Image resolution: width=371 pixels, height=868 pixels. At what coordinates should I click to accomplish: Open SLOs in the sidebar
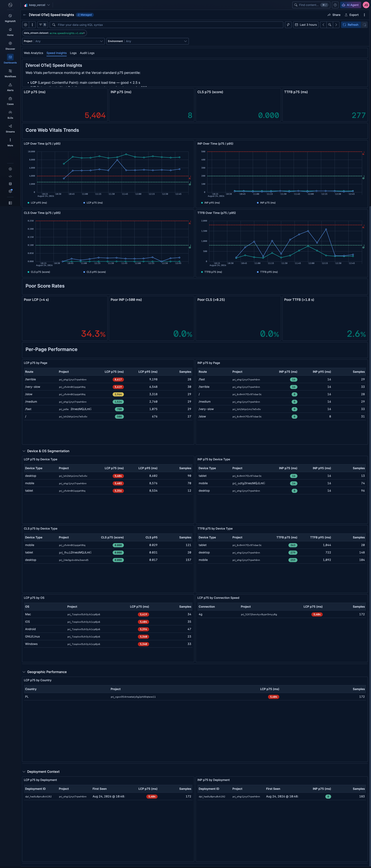click(x=10, y=115)
